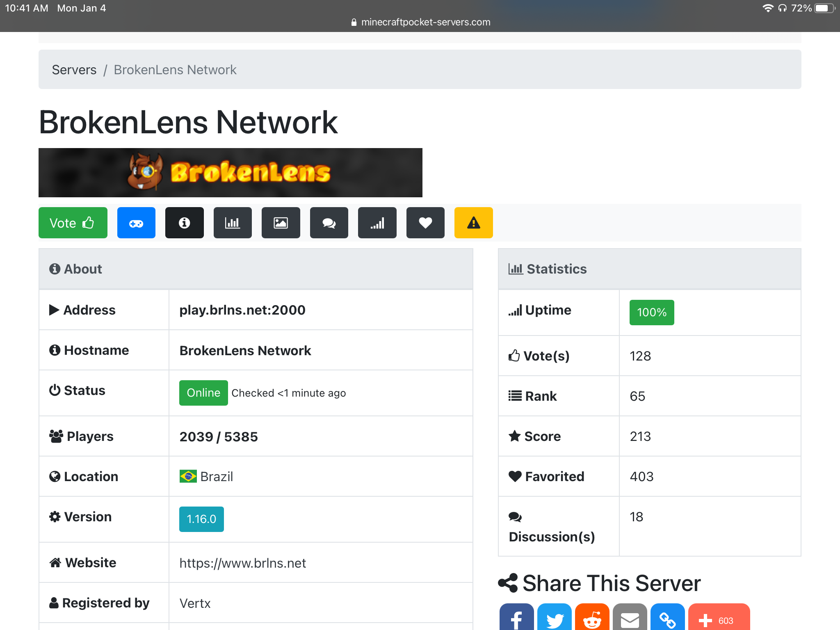Click the Players row label
This screenshot has width=840, height=630.
81,436
